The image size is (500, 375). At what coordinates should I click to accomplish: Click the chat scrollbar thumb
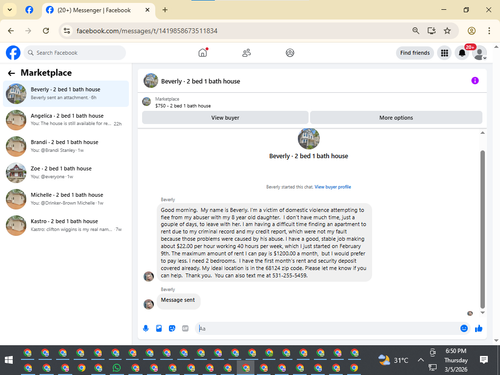pyautogui.click(x=482, y=229)
